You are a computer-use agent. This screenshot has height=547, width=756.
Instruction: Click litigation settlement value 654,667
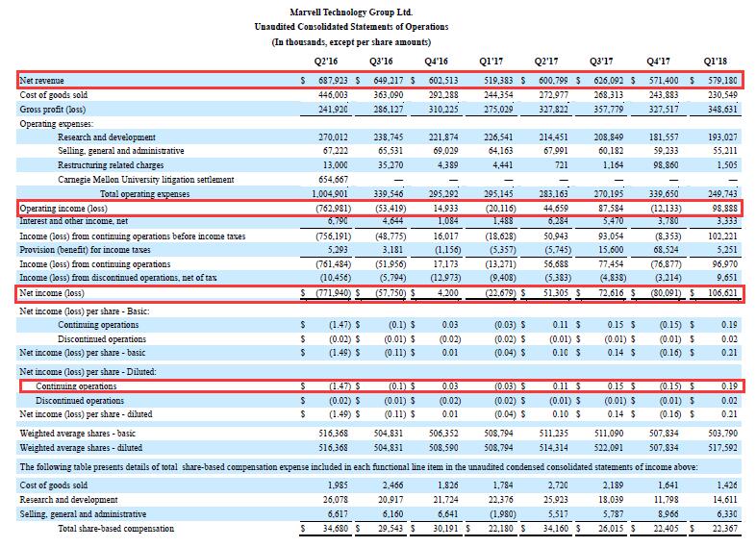(333, 180)
